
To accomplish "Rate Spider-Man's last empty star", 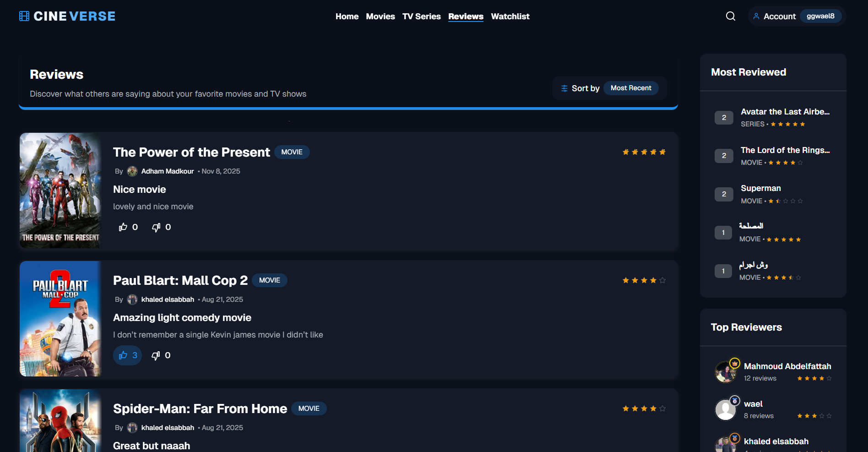I will pos(662,408).
